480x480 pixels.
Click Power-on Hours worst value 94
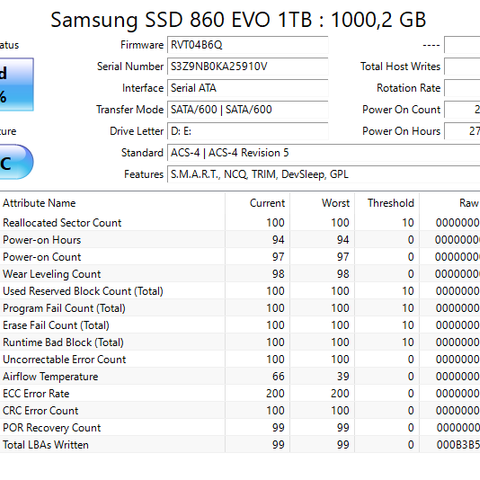(343, 240)
